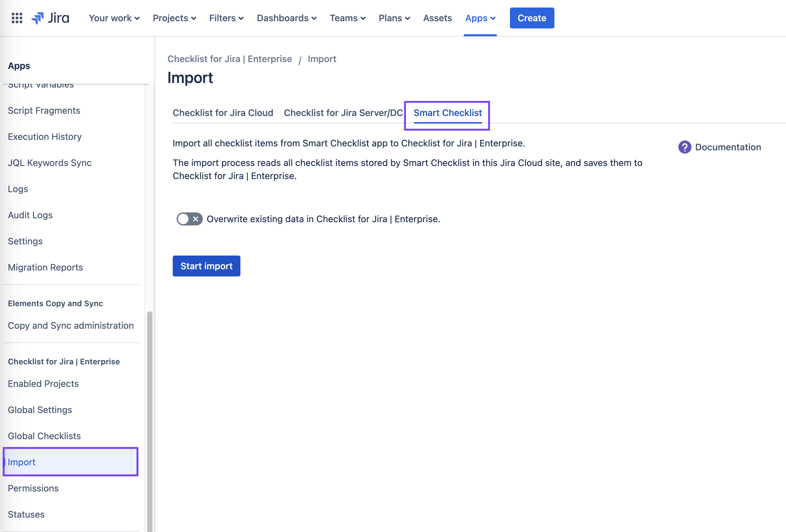Screen dimensions: 786x532
Task: Go to Migration Reports in sidebar
Action: click(45, 267)
